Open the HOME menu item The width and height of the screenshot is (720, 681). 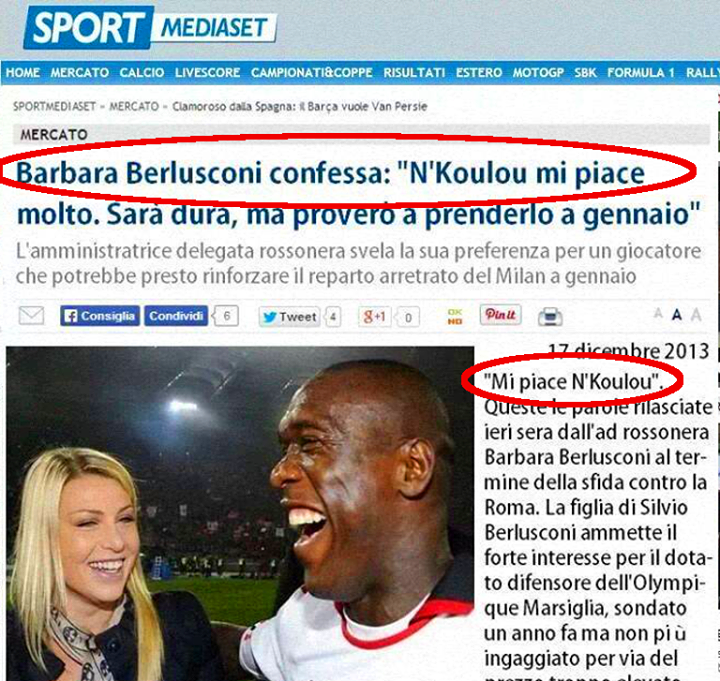pyautogui.click(x=22, y=73)
